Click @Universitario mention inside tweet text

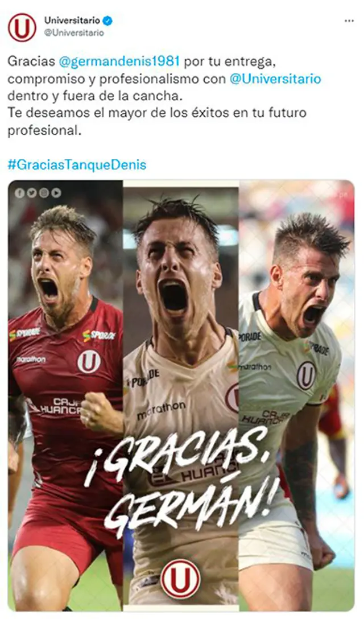click(x=275, y=79)
